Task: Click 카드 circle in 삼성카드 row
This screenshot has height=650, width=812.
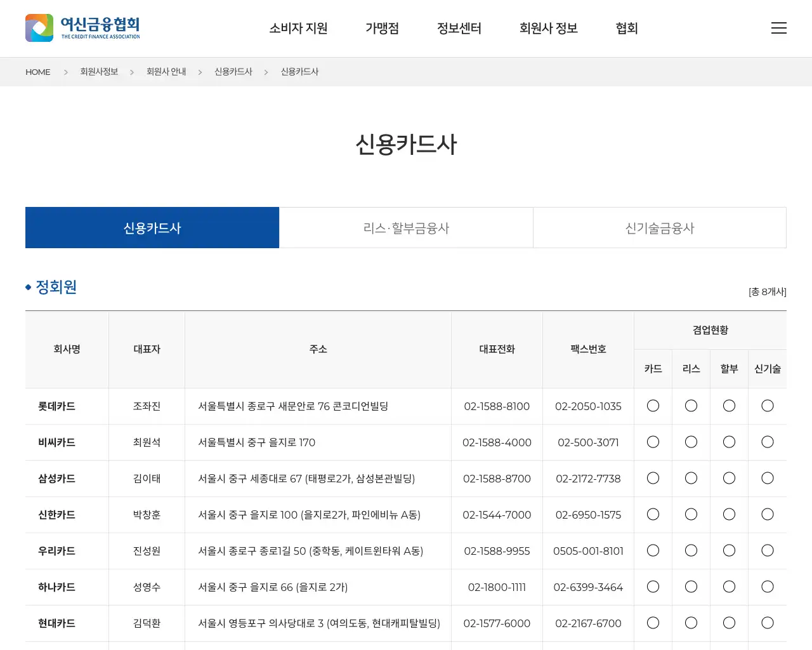Action: pyautogui.click(x=653, y=478)
